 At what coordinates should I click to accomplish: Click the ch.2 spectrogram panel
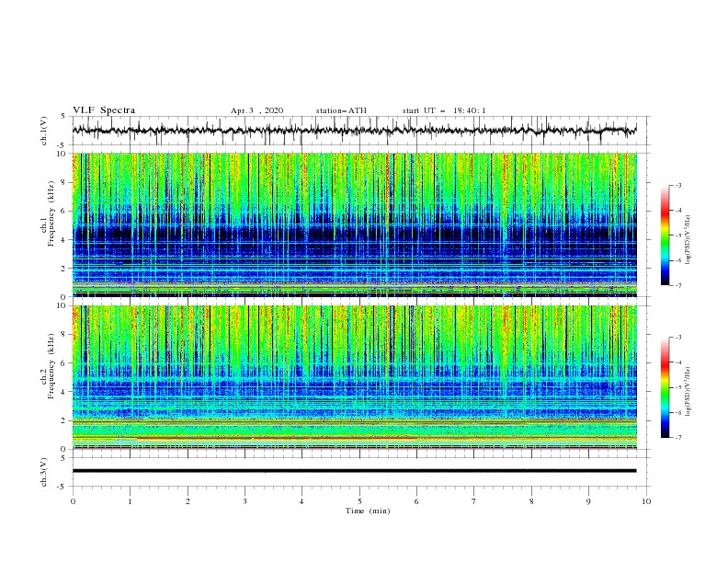tap(354, 377)
